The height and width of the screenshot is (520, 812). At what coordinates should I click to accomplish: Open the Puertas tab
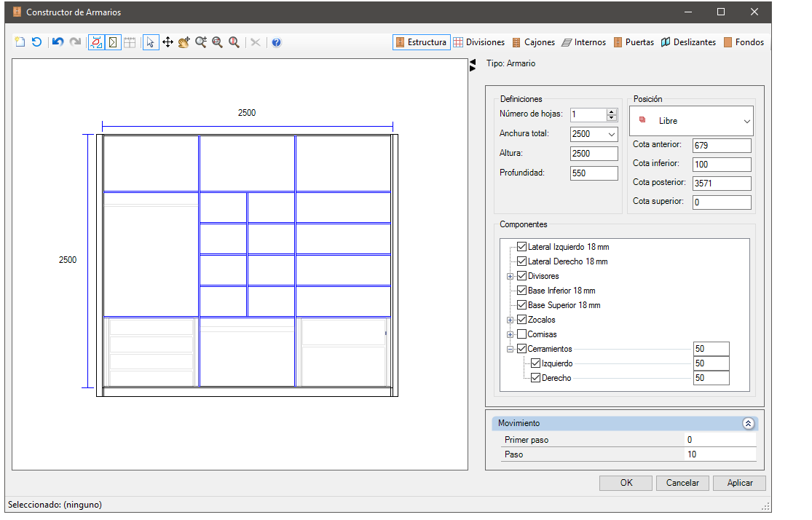634,42
